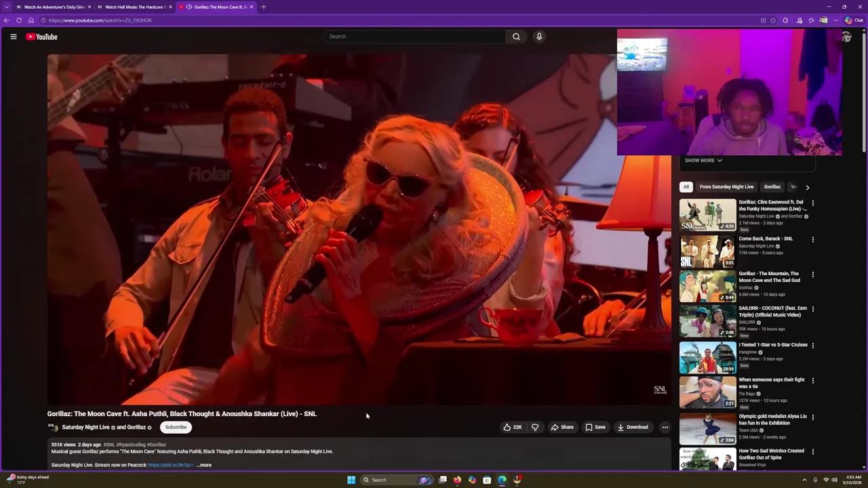Viewport: 868px width, 488px height.
Task: Open Come Back, Barack thumbnail
Action: [x=707, y=251]
